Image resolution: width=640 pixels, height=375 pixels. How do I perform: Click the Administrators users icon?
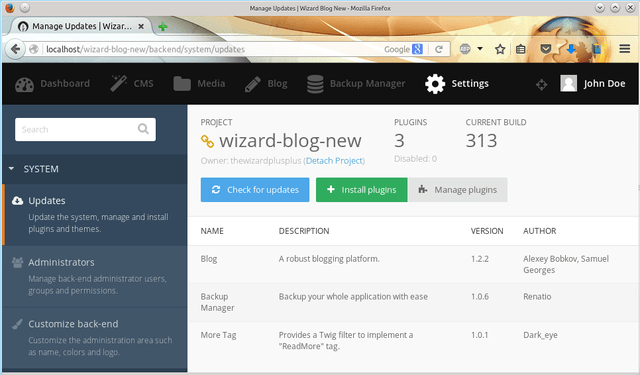click(x=18, y=262)
